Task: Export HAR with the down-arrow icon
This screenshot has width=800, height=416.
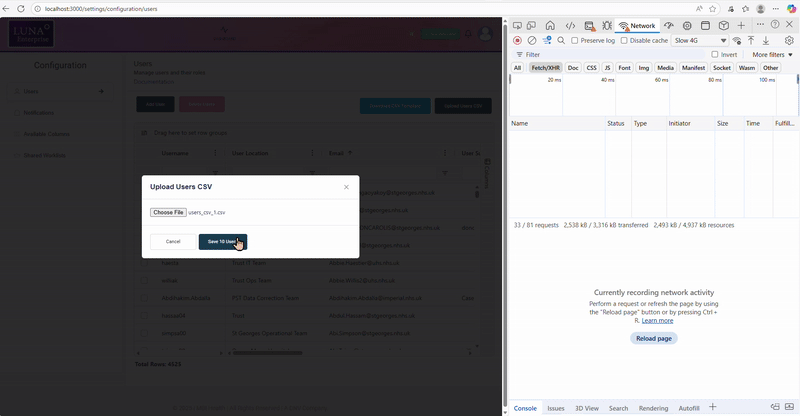Action: [766, 40]
